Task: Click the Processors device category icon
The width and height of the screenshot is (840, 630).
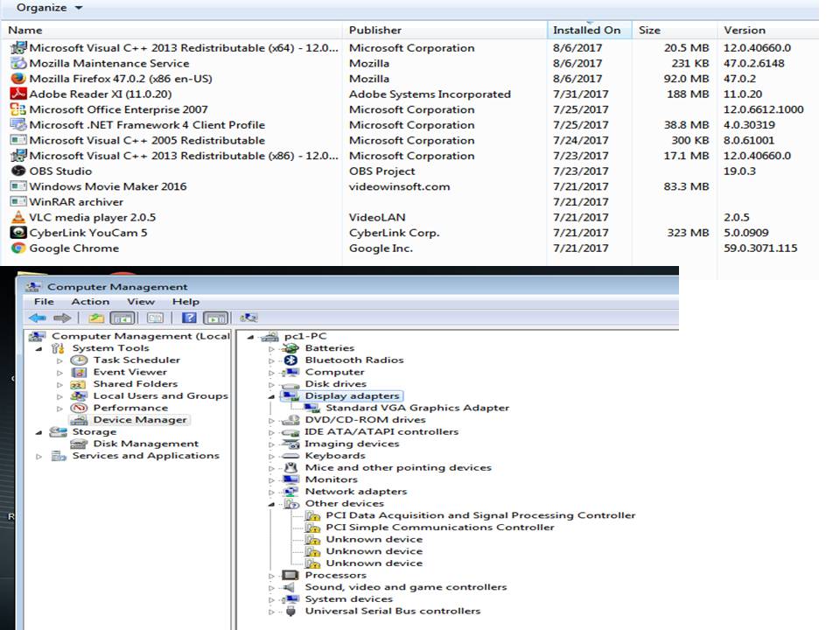Action: (290, 575)
